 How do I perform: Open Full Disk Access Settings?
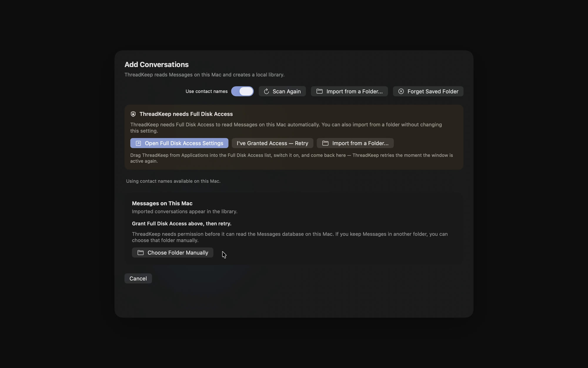[x=179, y=143]
